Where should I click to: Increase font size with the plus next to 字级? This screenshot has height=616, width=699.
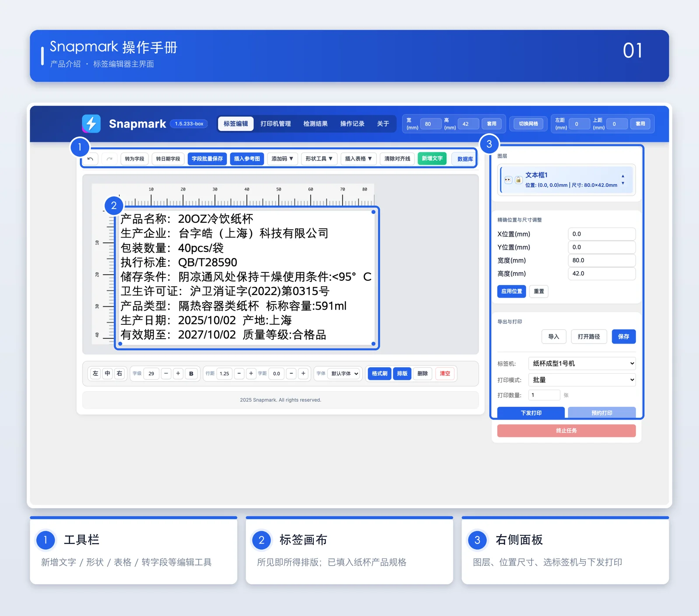178,374
